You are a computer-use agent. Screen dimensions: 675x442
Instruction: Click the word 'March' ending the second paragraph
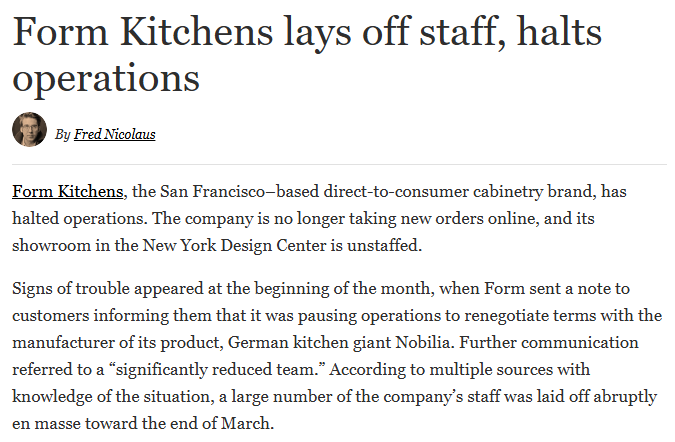coord(245,423)
